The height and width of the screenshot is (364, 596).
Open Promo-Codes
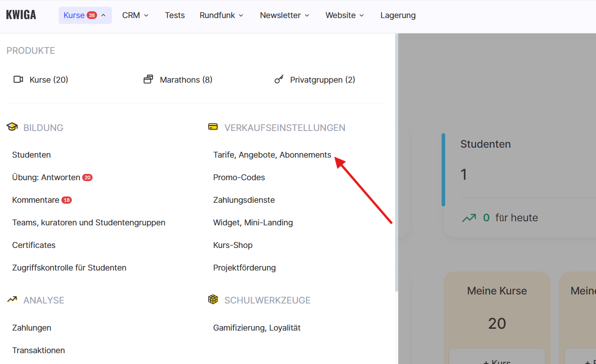(239, 177)
